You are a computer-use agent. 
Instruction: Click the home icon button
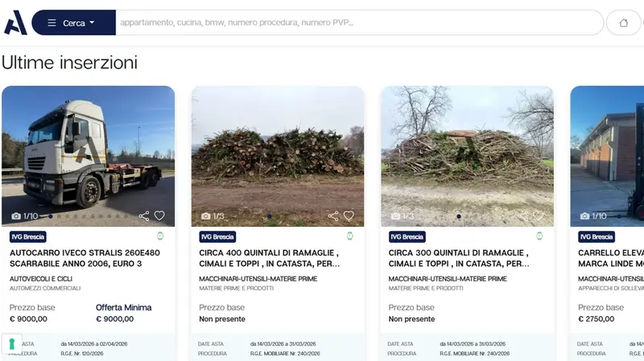(623, 23)
